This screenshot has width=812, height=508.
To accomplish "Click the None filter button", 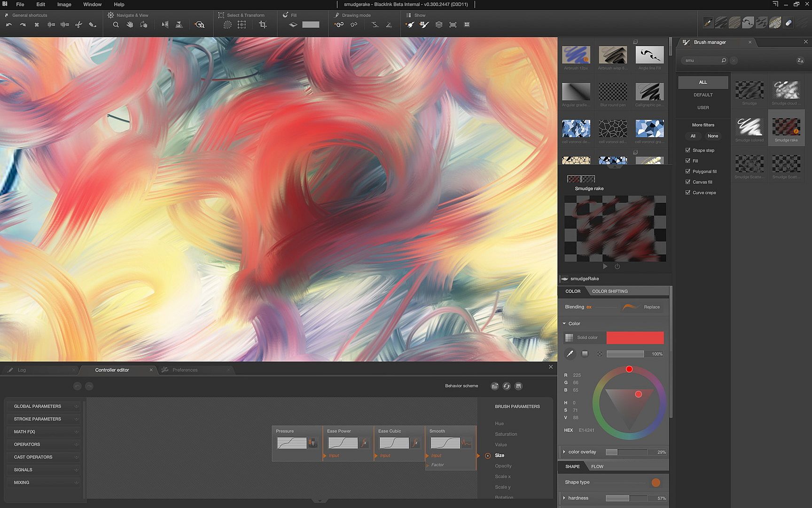I will pyautogui.click(x=712, y=136).
